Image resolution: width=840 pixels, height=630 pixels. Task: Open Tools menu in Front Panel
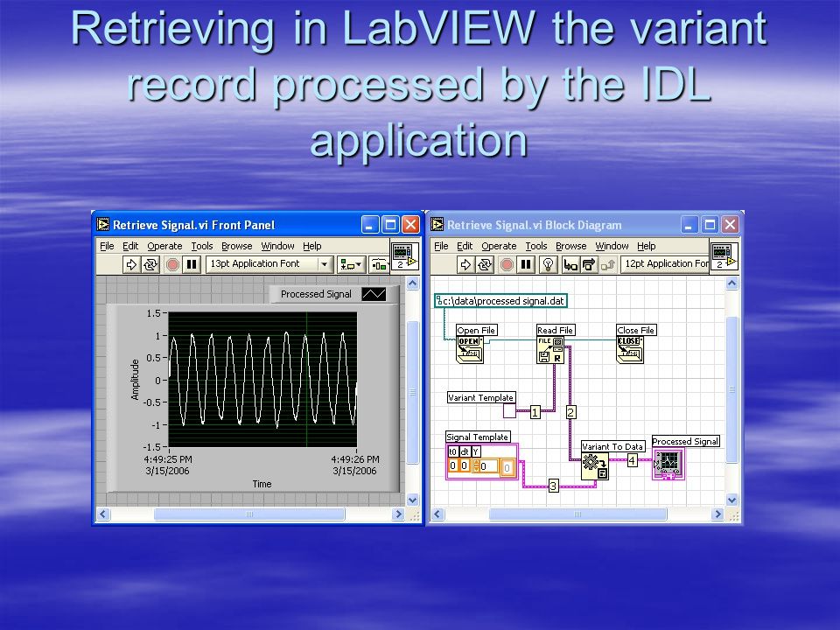(x=202, y=246)
